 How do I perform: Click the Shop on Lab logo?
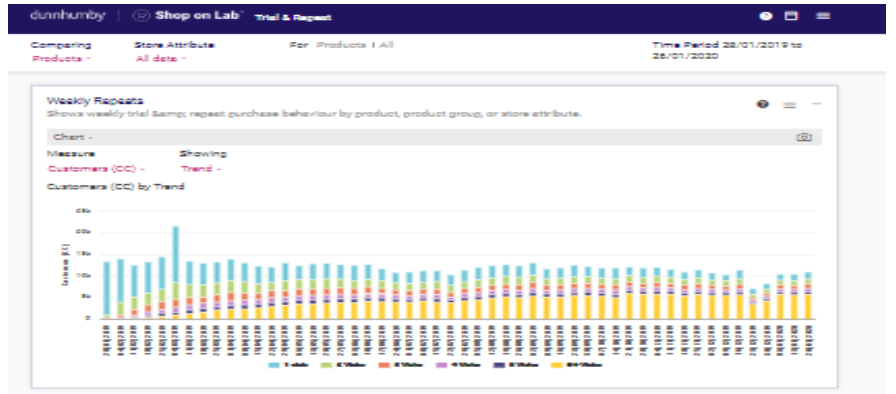click(188, 16)
